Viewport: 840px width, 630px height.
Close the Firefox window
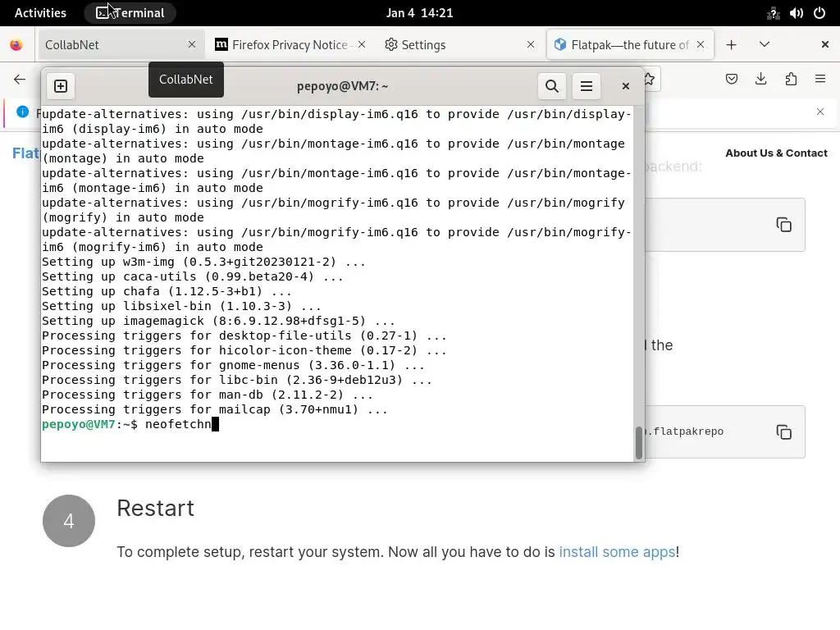[825, 44]
